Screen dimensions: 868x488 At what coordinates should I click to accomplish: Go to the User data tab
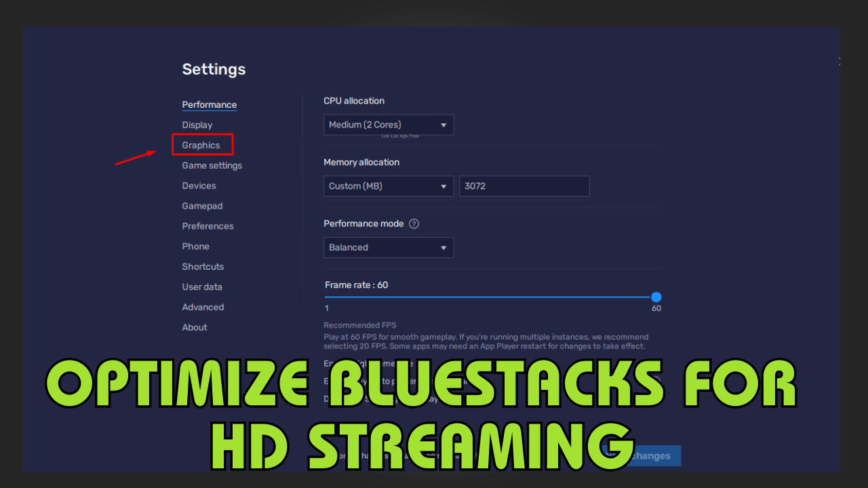pyautogui.click(x=202, y=287)
